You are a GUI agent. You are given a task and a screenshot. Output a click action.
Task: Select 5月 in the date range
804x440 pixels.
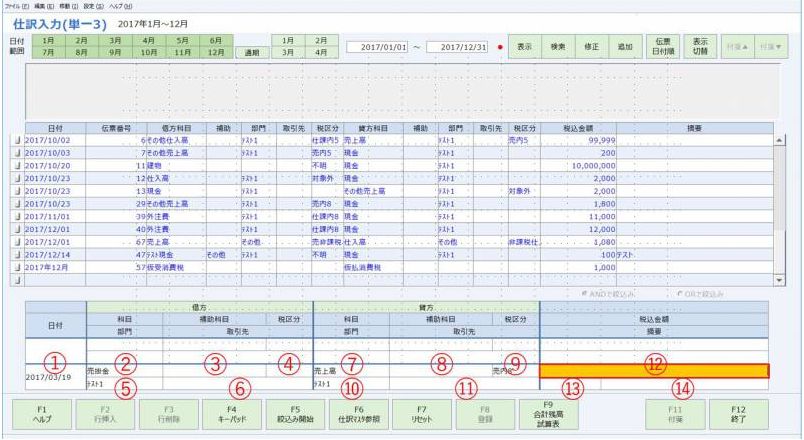pos(183,41)
